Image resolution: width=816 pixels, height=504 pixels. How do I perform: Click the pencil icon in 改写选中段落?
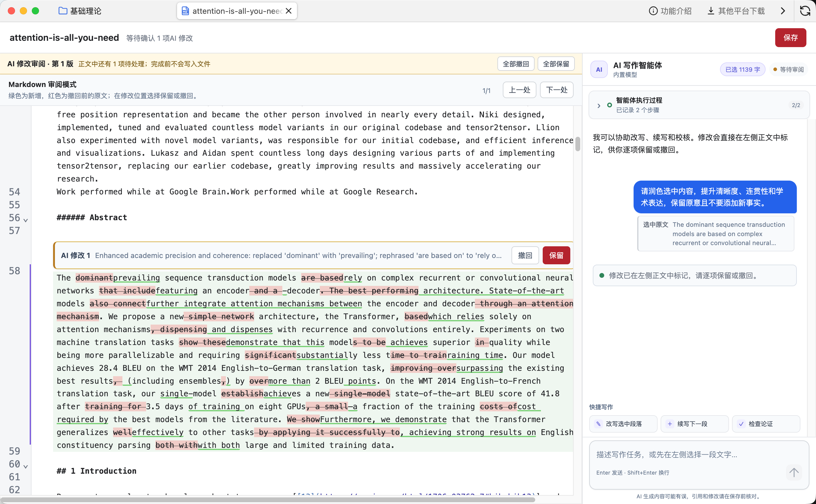pyautogui.click(x=598, y=424)
